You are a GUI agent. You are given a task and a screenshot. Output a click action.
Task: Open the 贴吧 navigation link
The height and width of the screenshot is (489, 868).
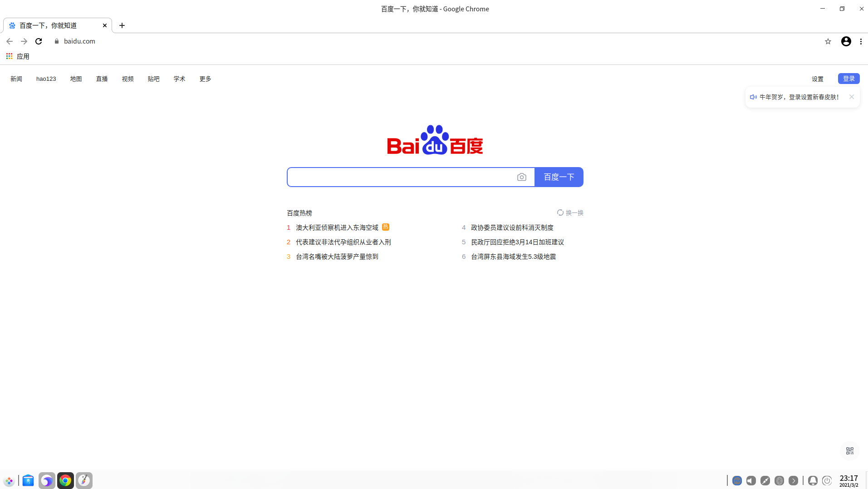tap(153, 79)
